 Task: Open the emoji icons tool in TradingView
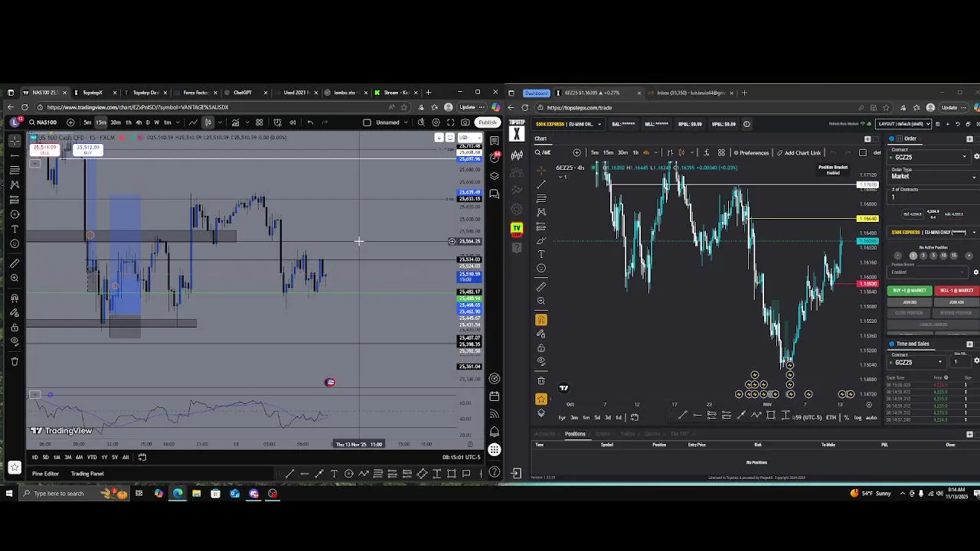(x=15, y=243)
